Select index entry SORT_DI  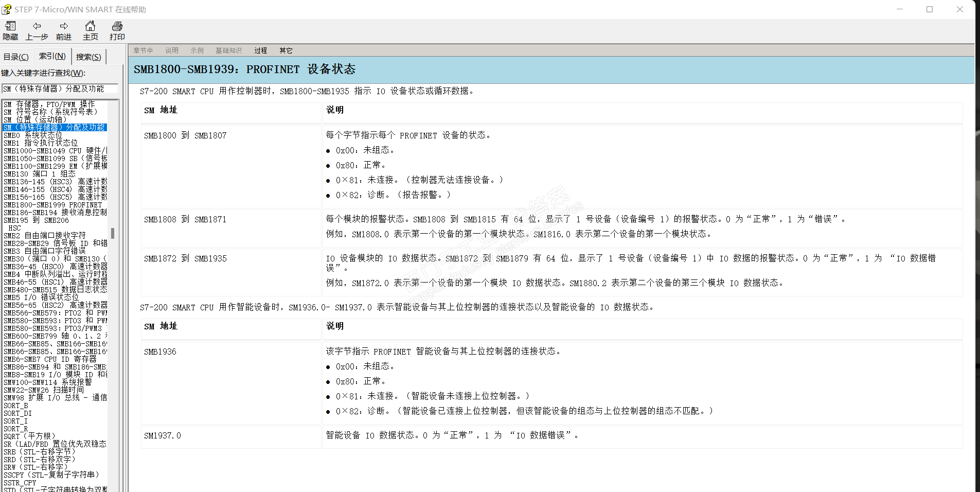[17, 413]
